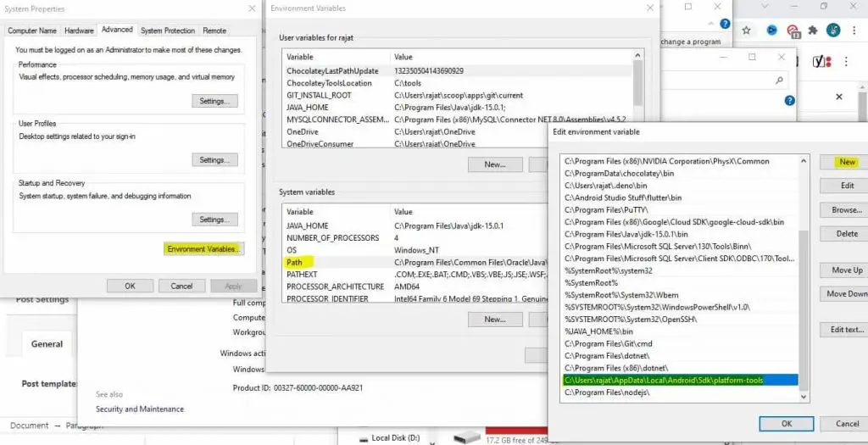Open Startup and Recovery Settings button
Image resolution: width=868 pixels, height=445 pixels.
(214, 220)
